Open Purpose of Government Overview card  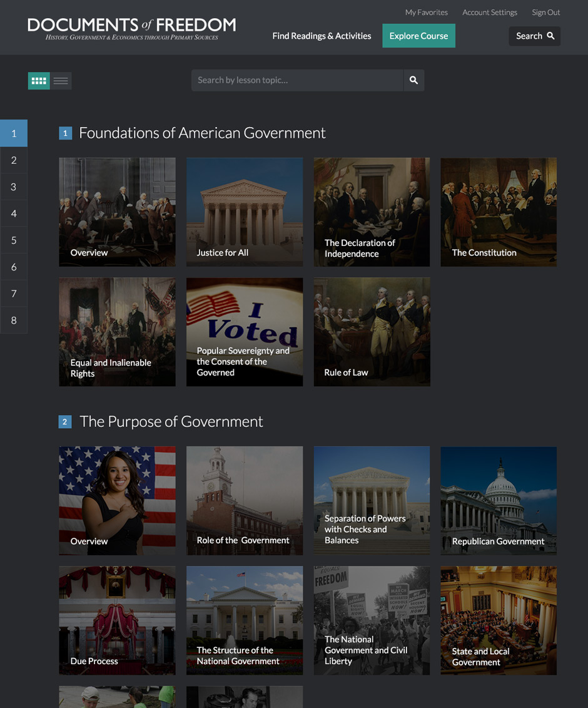(x=118, y=501)
